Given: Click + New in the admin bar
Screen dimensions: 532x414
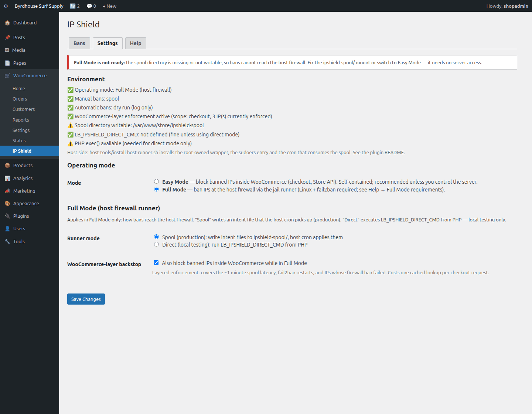Looking at the screenshot, I should click(109, 6).
